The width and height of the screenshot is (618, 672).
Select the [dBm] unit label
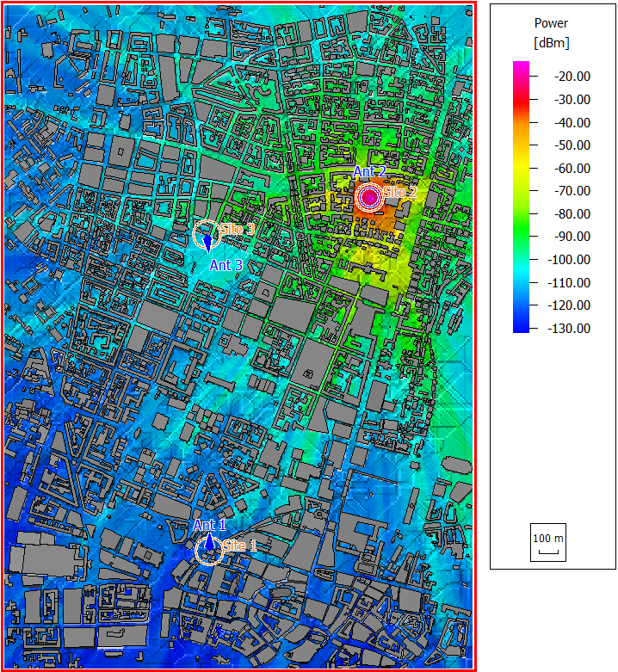pos(551,42)
